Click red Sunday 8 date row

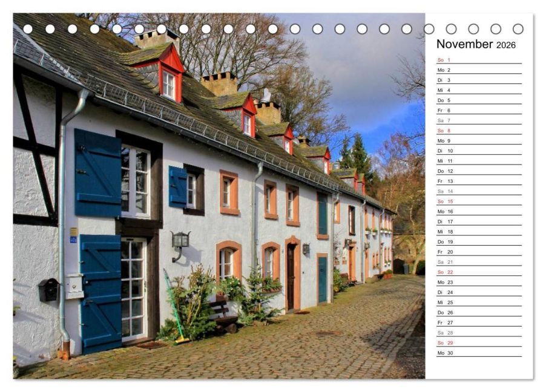pyautogui.click(x=479, y=131)
